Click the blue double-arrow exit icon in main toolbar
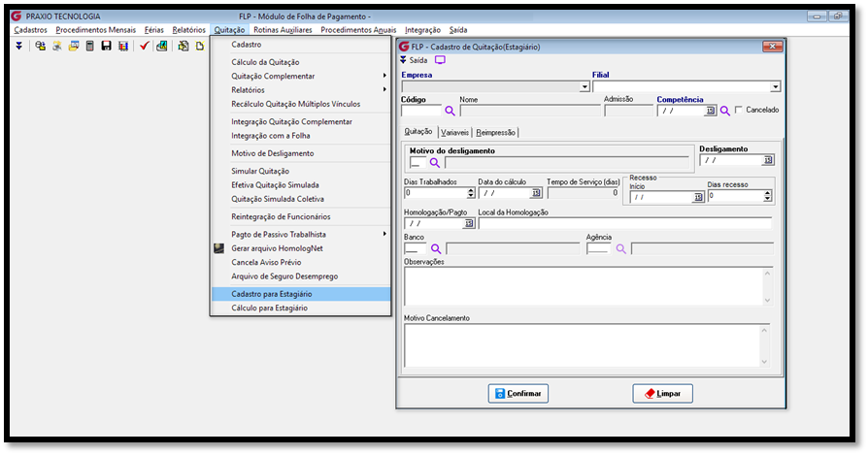This screenshot has width=868, height=455. point(18,46)
